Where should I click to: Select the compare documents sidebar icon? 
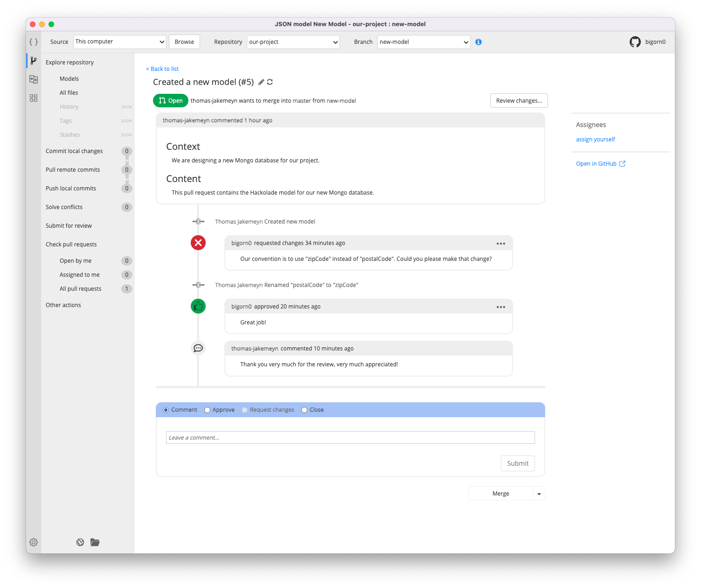point(33,79)
